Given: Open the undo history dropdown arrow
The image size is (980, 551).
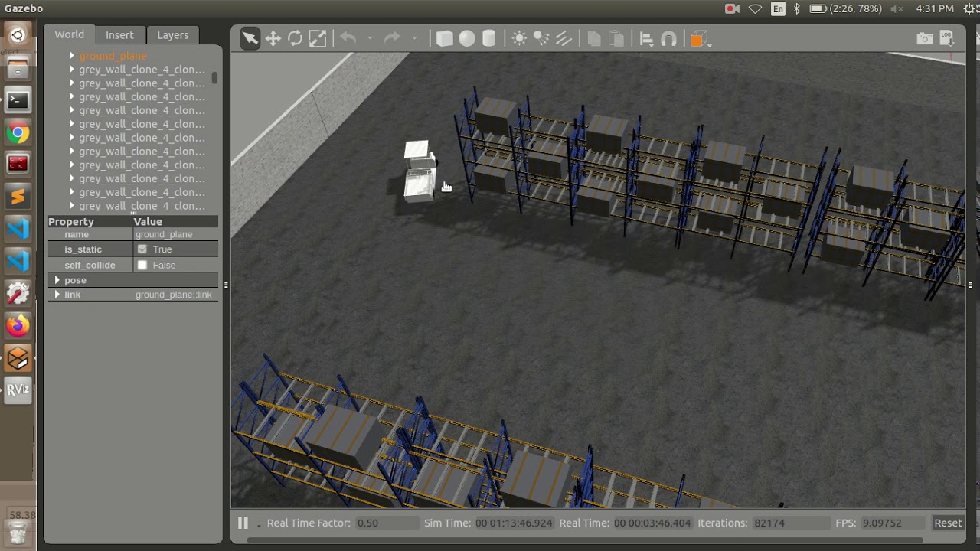Looking at the screenshot, I should [370, 37].
